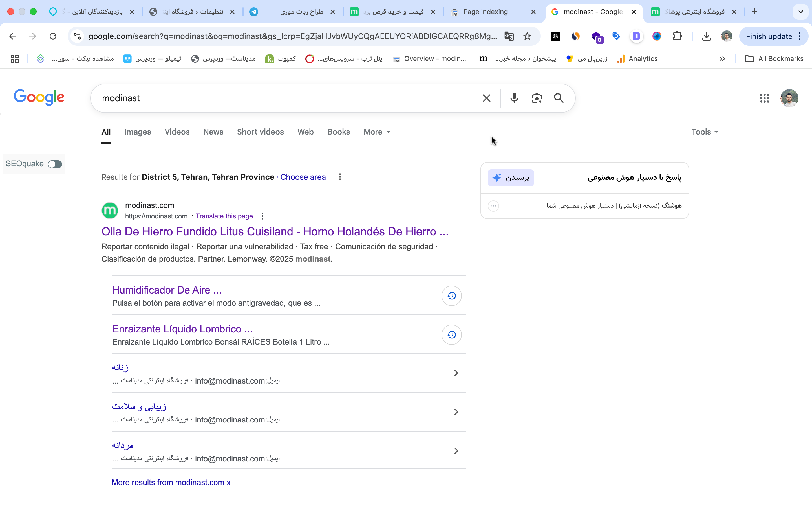Expand the زیبایی و سلامت sitelink chevron
This screenshot has height=508, width=812.
456,412
